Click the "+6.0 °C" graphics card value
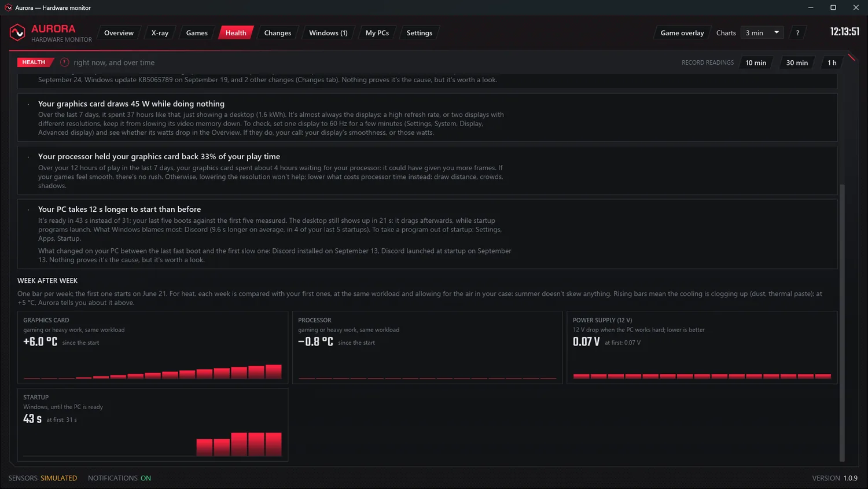The image size is (868, 489). point(40,342)
